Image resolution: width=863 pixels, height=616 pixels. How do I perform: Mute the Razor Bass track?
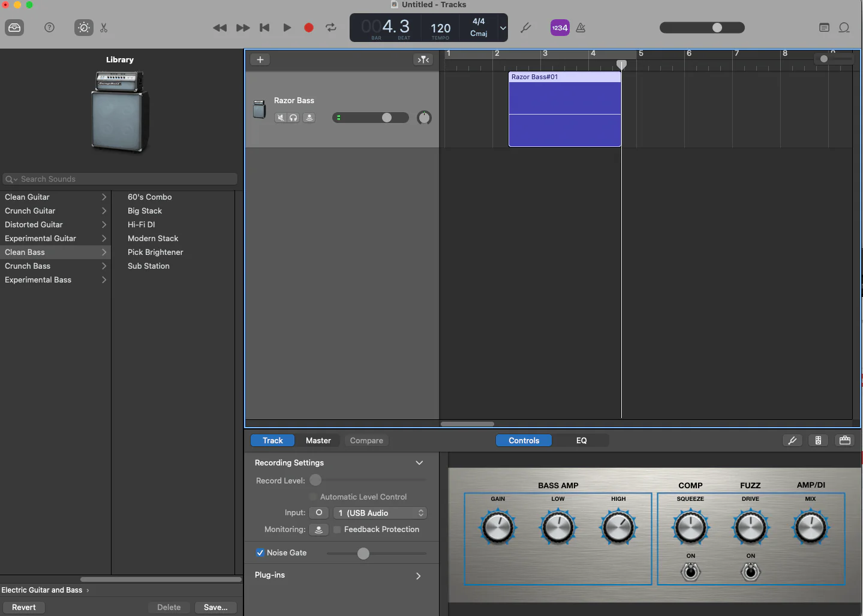click(x=280, y=118)
